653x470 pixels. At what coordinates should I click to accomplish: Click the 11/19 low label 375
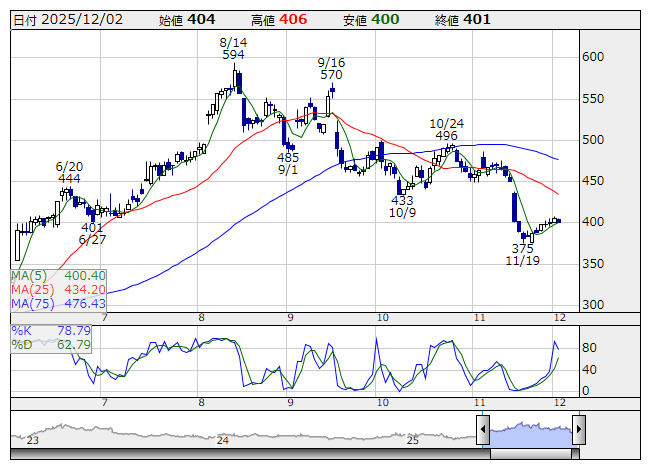pos(522,248)
